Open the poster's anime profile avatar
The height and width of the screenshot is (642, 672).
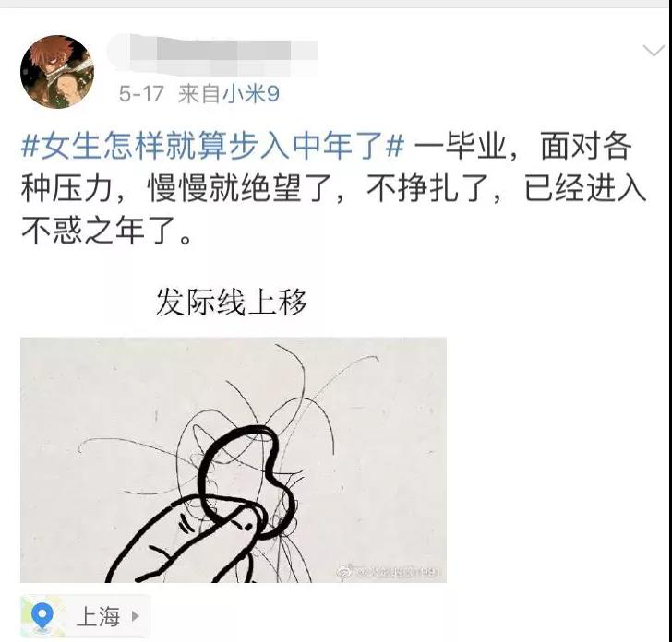tap(57, 72)
